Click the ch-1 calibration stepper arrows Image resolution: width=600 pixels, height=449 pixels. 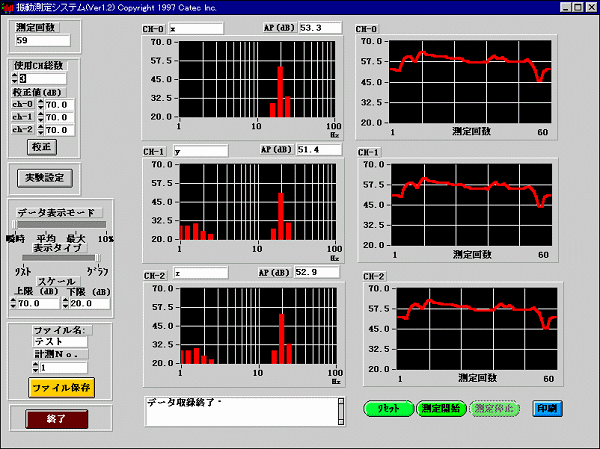coord(41,117)
